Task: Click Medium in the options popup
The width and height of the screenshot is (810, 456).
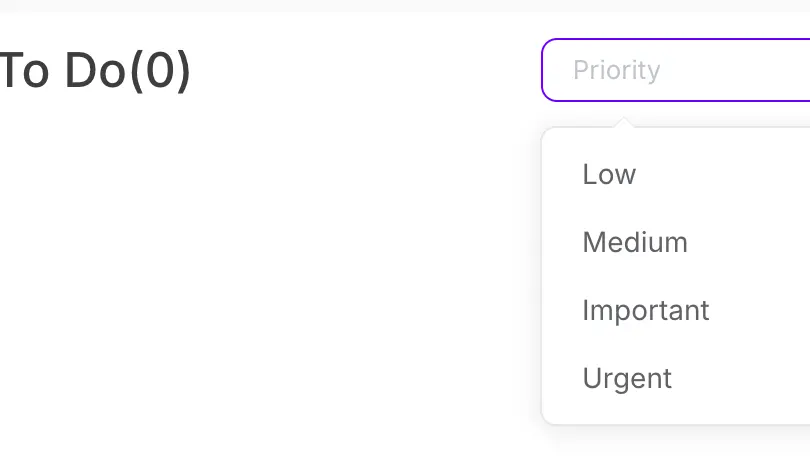Action: (635, 242)
